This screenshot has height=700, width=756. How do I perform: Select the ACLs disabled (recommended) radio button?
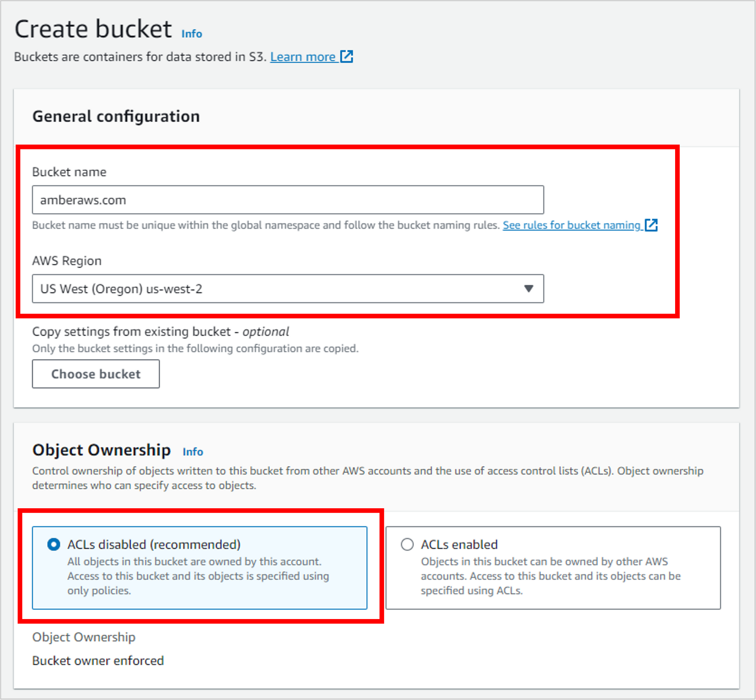[54, 544]
